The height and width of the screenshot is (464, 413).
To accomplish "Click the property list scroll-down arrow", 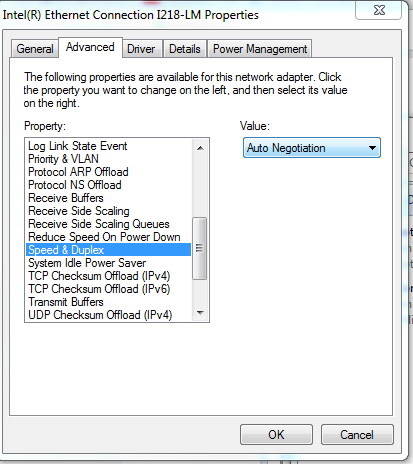I will click(200, 313).
